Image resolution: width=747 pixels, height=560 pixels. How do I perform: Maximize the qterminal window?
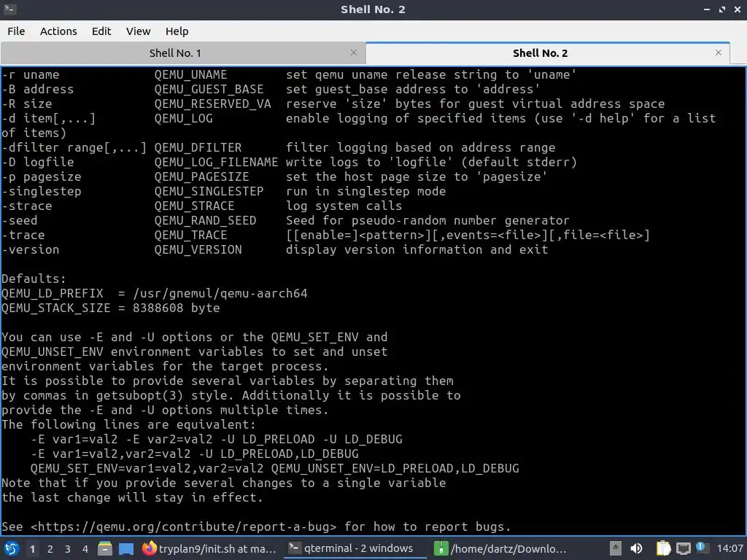pyautogui.click(x=722, y=9)
